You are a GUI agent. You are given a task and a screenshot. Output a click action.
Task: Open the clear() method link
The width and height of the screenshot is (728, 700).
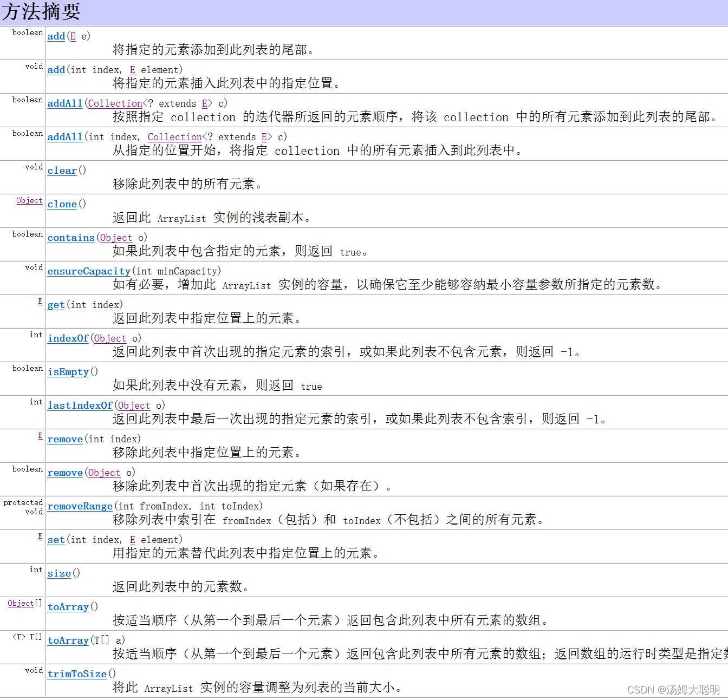62,171
